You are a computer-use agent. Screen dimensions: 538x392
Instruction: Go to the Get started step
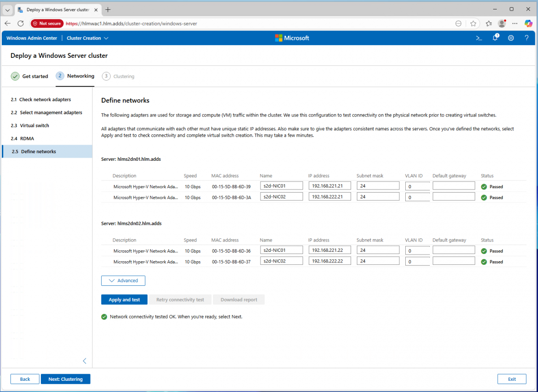(30, 76)
